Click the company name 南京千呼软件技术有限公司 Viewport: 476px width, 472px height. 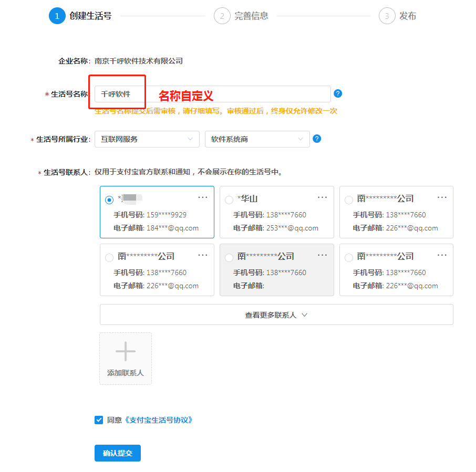pos(139,61)
